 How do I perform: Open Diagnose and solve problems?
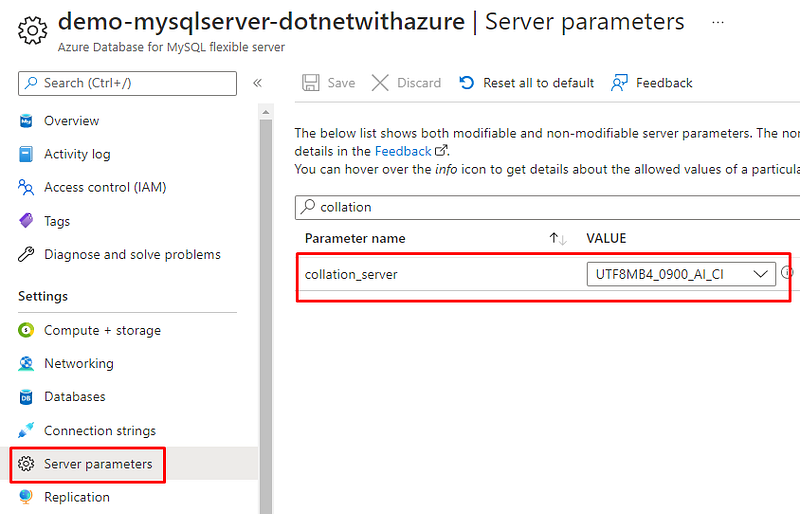coord(132,254)
